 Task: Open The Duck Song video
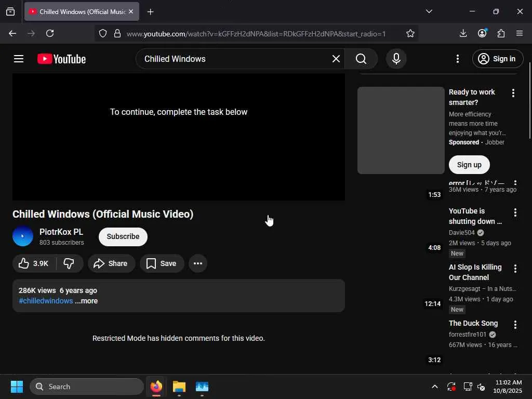pos(473,323)
